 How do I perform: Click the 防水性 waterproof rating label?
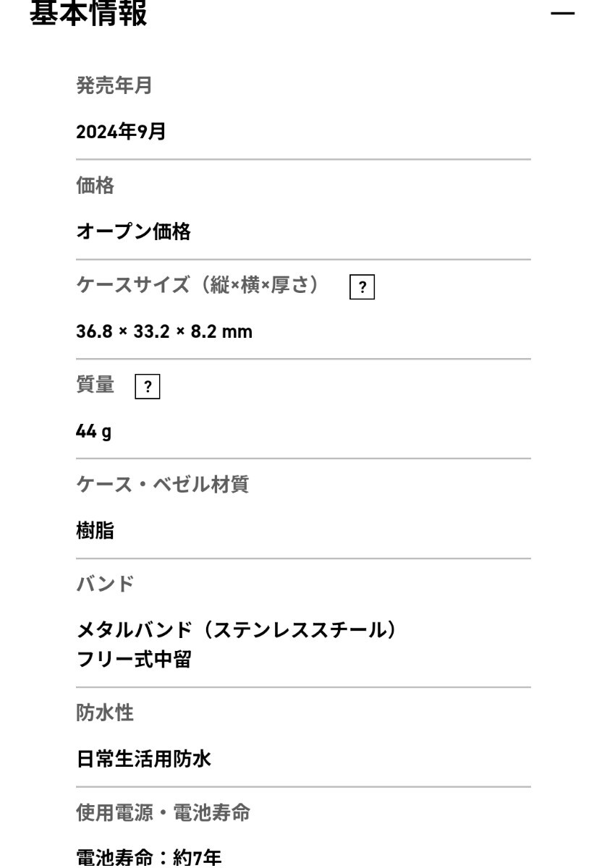(x=106, y=712)
